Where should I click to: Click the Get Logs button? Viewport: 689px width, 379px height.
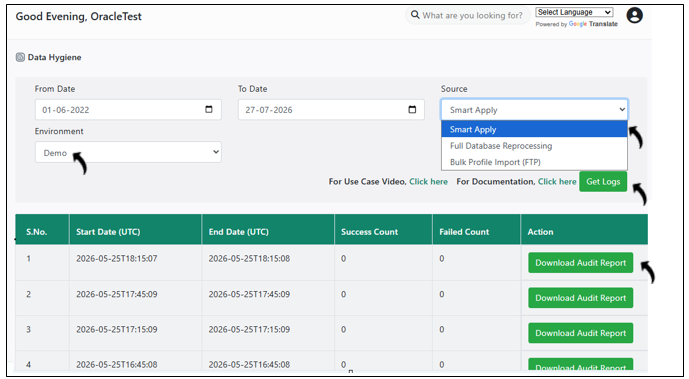[603, 181]
